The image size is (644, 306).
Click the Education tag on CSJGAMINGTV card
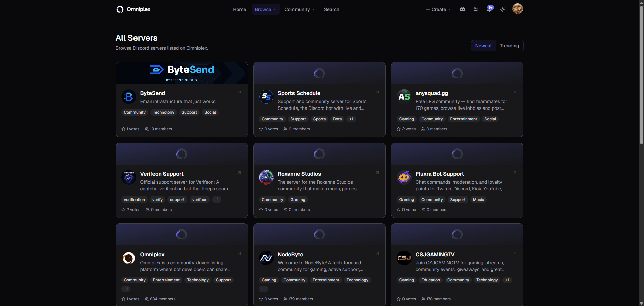coord(430,280)
